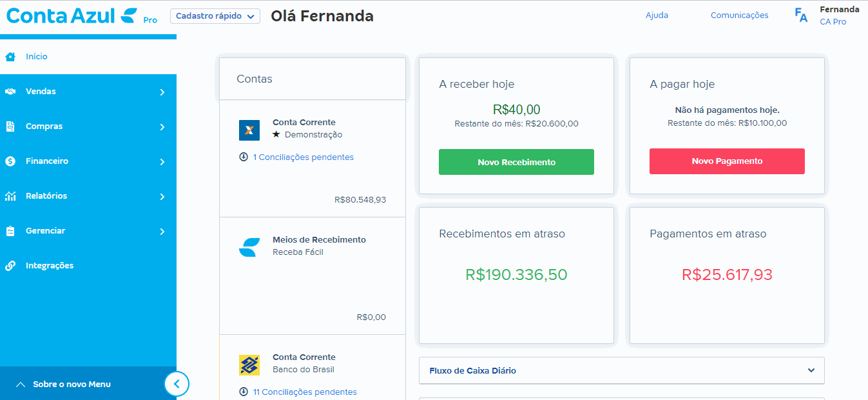Click the Relatórios chart icon
Screen dimensions: 868x400
[x=10, y=196]
